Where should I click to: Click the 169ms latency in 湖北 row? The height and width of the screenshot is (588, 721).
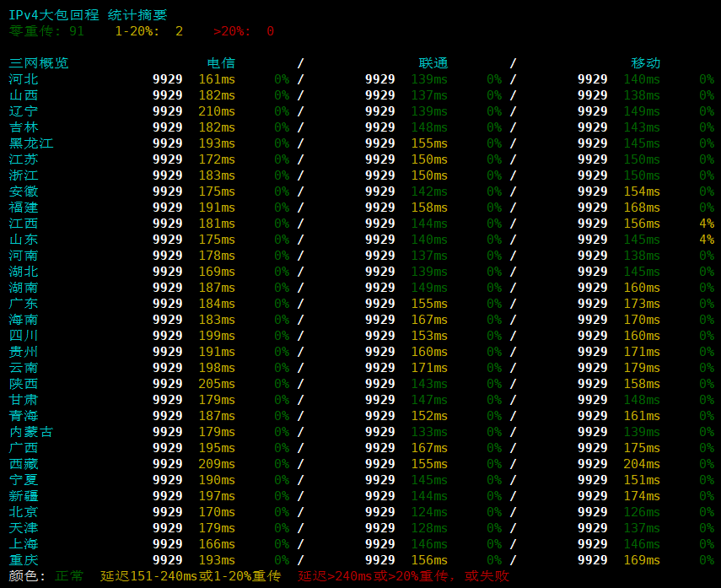[217, 272]
